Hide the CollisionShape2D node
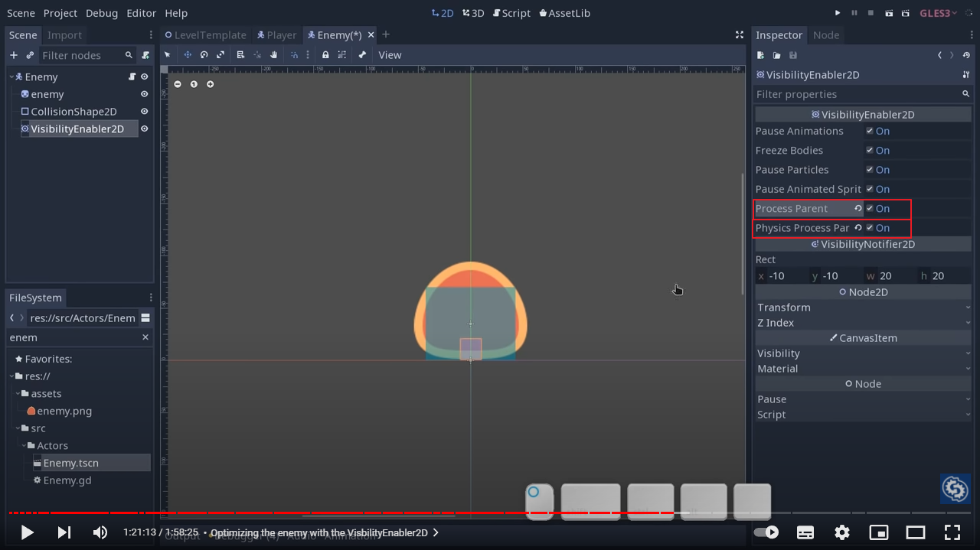Viewport: 980px width, 550px height. 144,112
